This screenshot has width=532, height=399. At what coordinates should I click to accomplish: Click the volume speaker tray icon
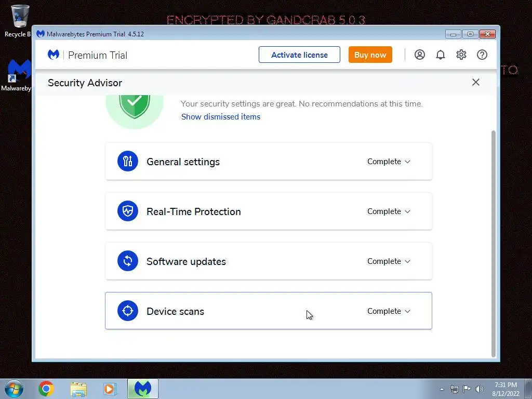click(480, 389)
